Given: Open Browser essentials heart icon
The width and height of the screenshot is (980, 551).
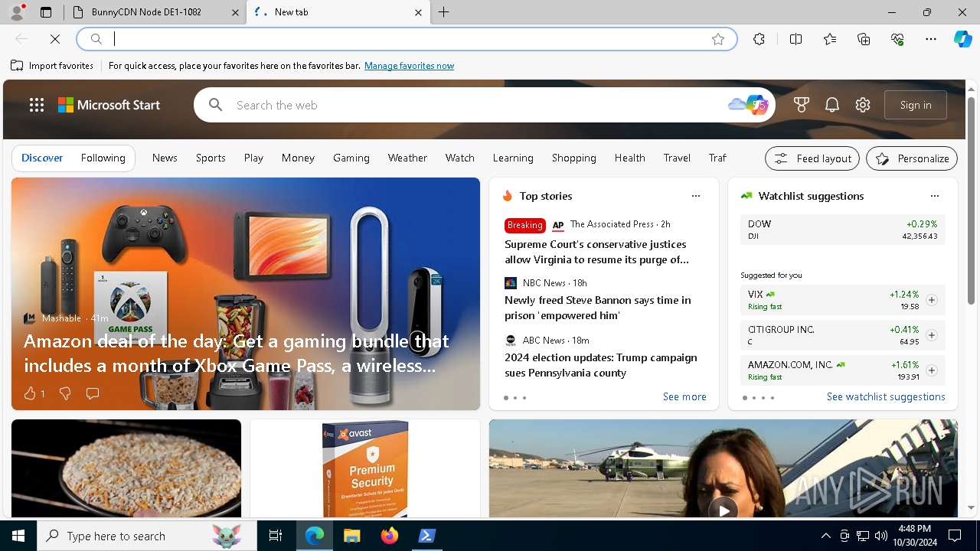Looking at the screenshot, I should click(x=897, y=39).
